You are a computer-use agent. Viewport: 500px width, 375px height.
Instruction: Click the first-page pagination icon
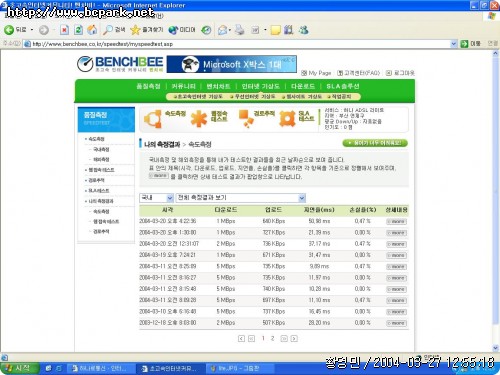point(241,339)
